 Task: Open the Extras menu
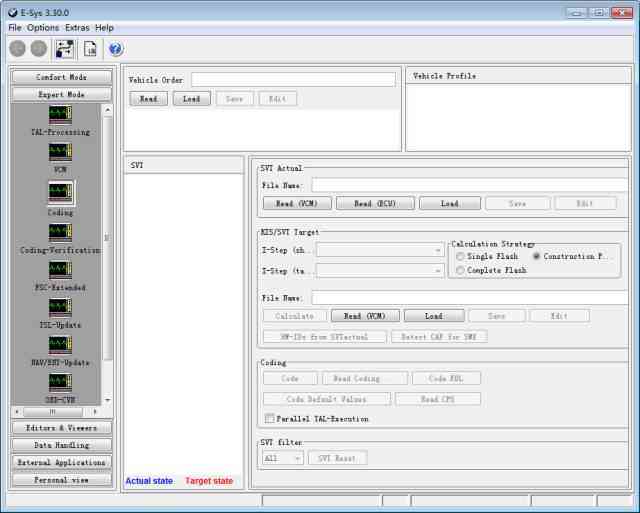tap(77, 28)
